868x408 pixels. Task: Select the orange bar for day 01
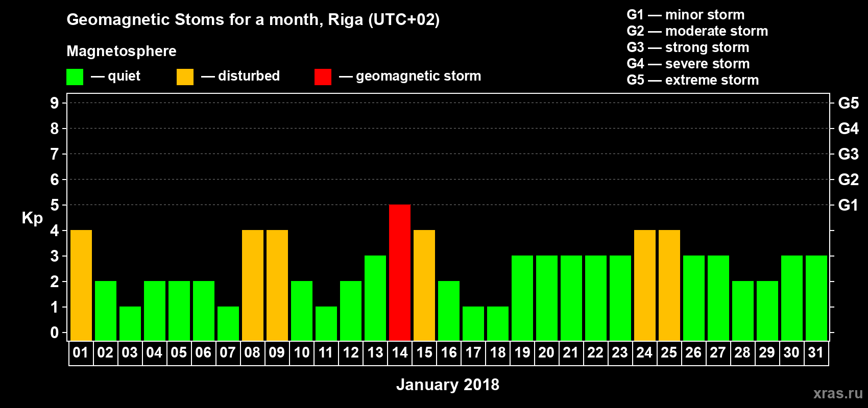[x=81, y=285]
